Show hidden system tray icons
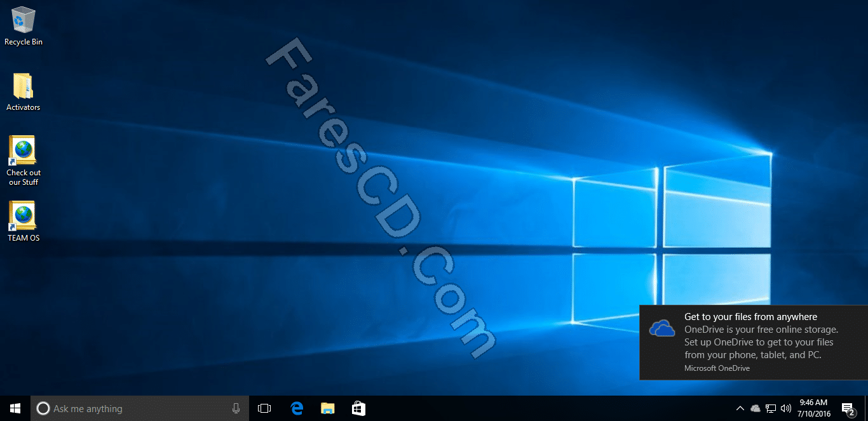Screen dimensions: 868x421 point(740,408)
